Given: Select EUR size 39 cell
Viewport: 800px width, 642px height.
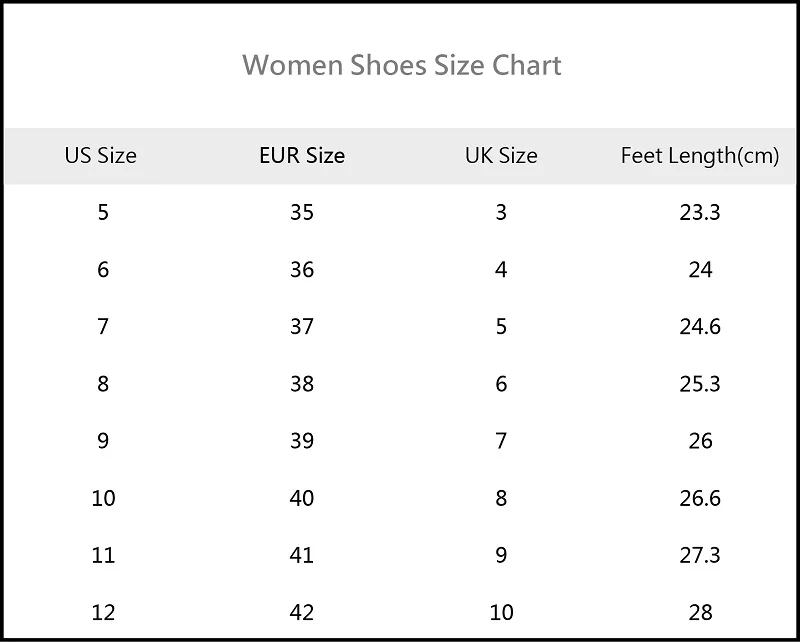Looking at the screenshot, I should point(302,441).
